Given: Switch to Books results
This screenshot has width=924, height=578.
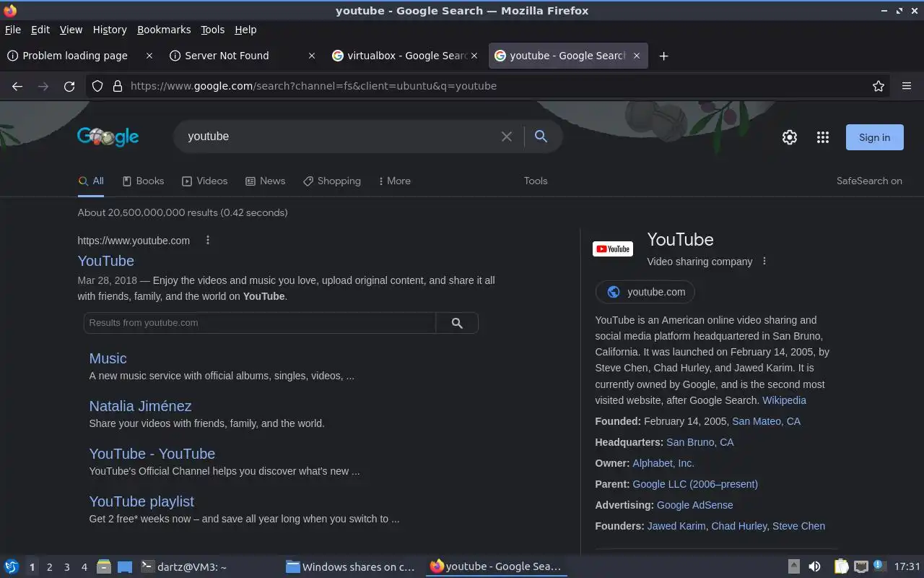Looking at the screenshot, I should coord(143,181).
